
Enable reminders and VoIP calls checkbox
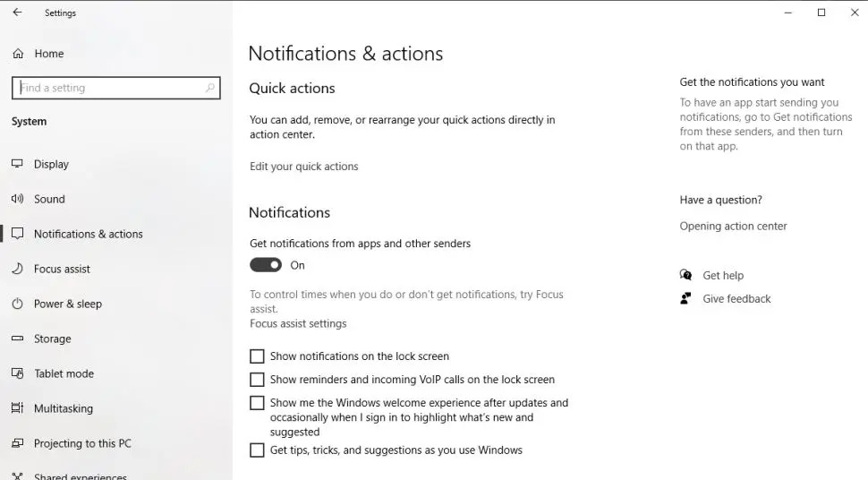coord(257,380)
